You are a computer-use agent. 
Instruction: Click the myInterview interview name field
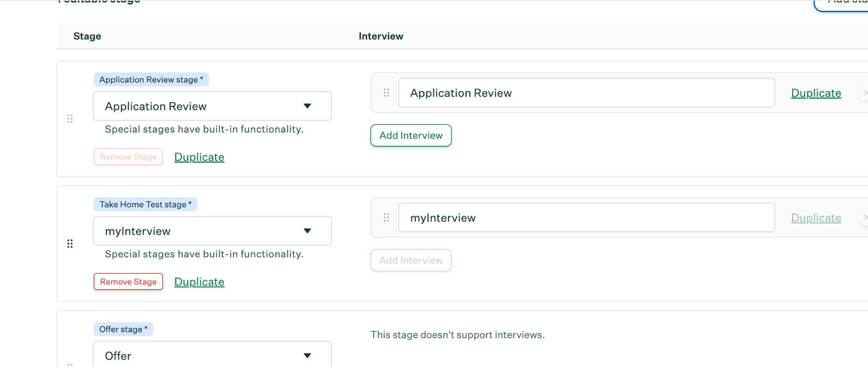pos(587,217)
